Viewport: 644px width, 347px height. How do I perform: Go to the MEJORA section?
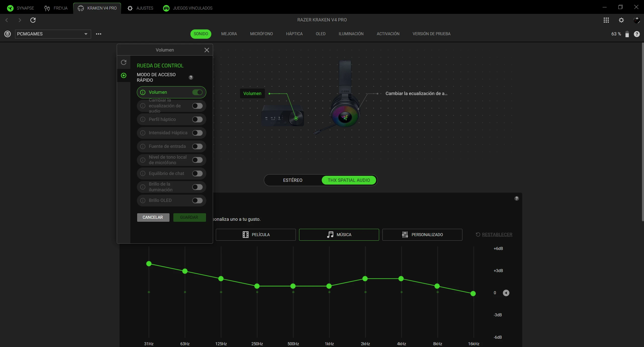tap(229, 34)
